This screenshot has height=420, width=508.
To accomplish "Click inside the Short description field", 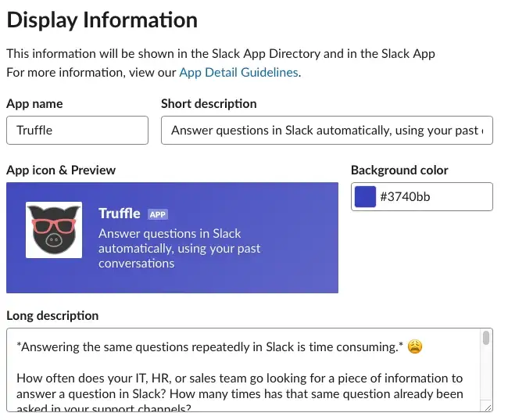I will (327, 131).
